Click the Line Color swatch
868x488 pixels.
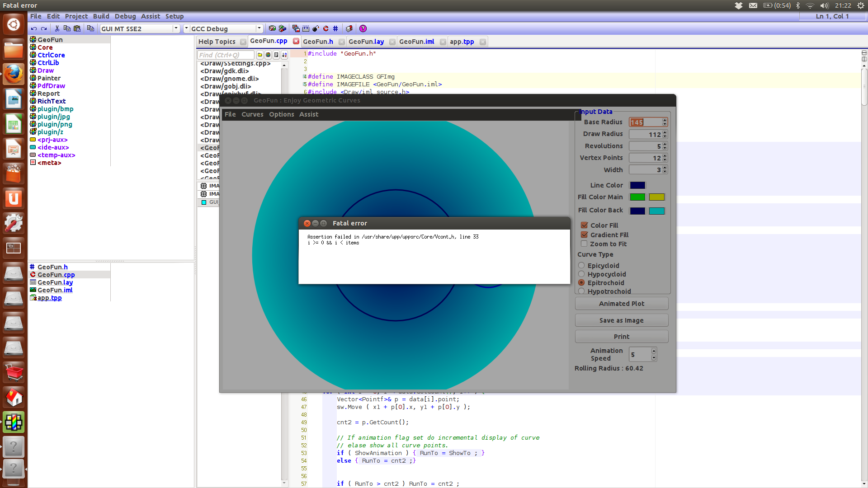[x=637, y=185]
